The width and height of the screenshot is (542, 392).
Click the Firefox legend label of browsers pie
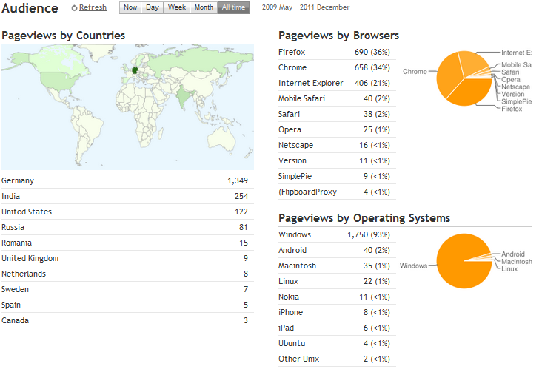click(x=512, y=109)
